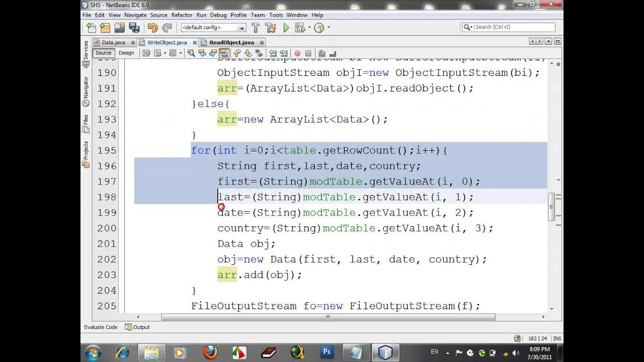The image size is (644, 362).
Task: Switch to the WriteObject.java tab
Action: (x=167, y=42)
